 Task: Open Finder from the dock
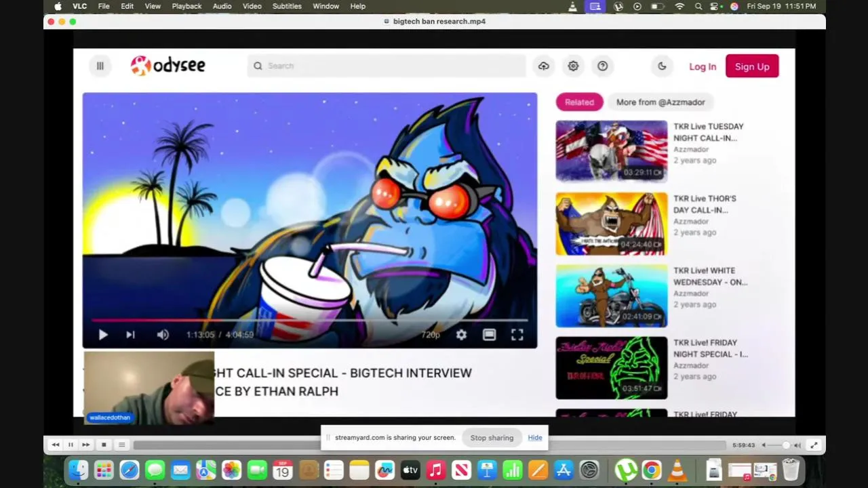coord(79,470)
